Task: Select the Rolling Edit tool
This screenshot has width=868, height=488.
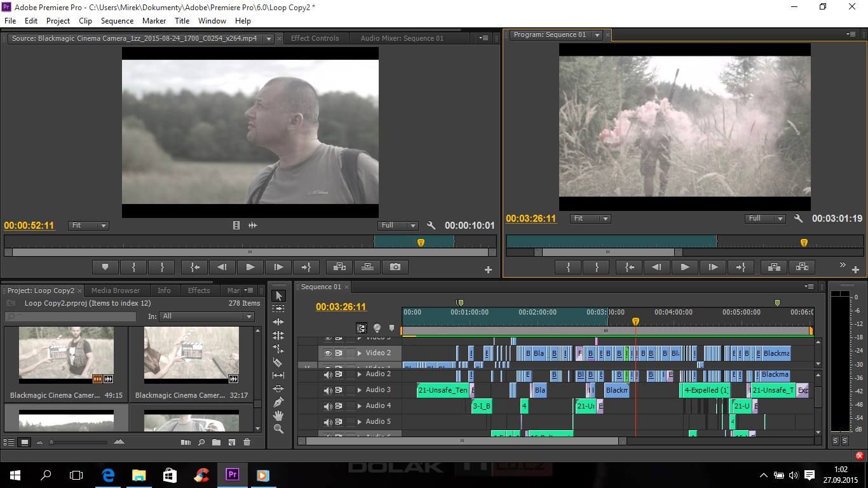Action: tap(278, 335)
